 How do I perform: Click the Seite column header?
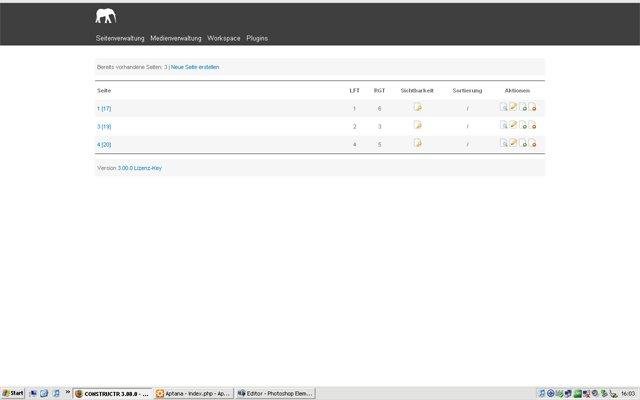104,91
